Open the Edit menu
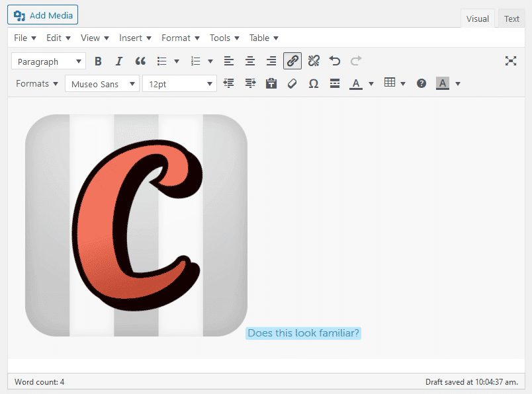The image size is (532, 394). coord(58,38)
